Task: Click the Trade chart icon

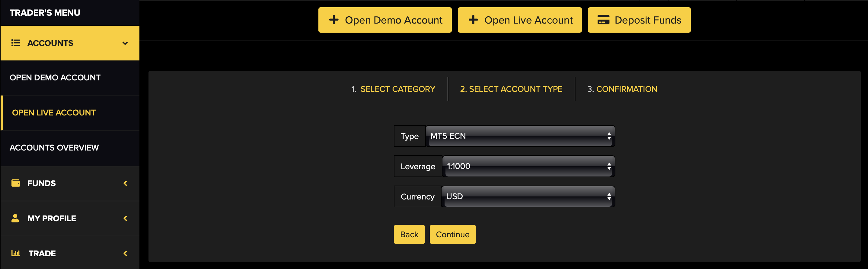Action: pyautogui.click(x=15, y=253)
